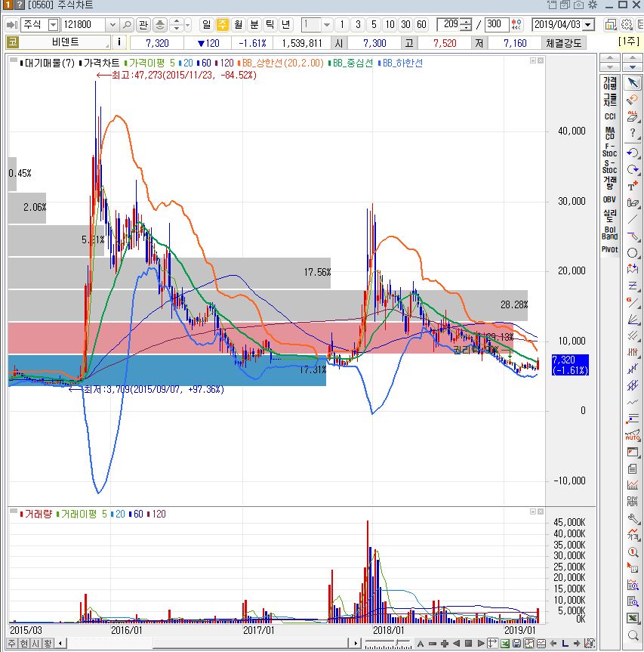Select minute (분) chart period
Screen dimensions: 644x652
[254, 24]
